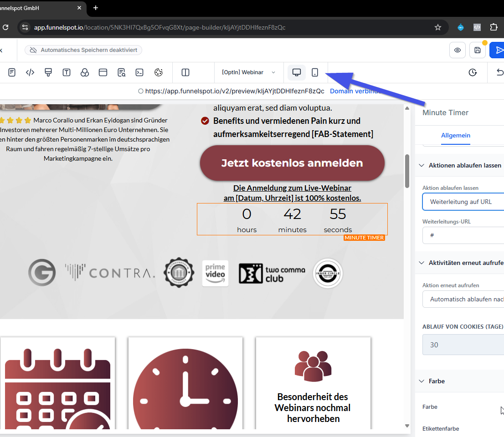The width and height of the screenshot is (504, 437).
Task: Click the 'Automatisches Speichern deaktiviert' badge
Action: tap(83, 50)
